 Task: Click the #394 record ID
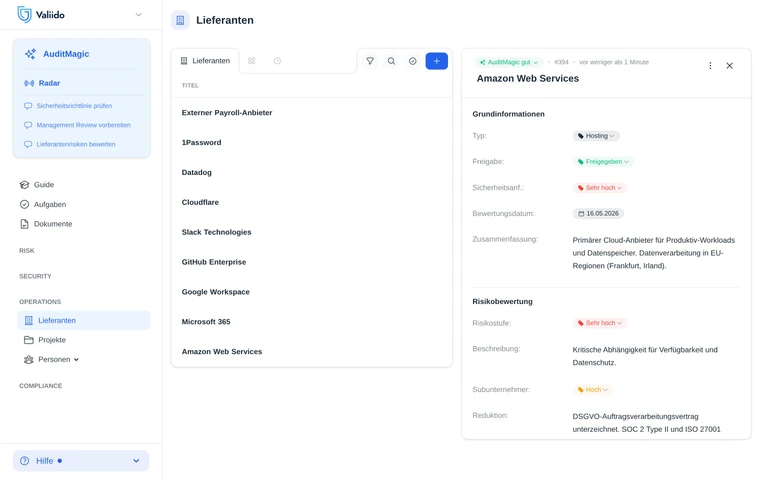pyautogui.click(x=561, y=62)
